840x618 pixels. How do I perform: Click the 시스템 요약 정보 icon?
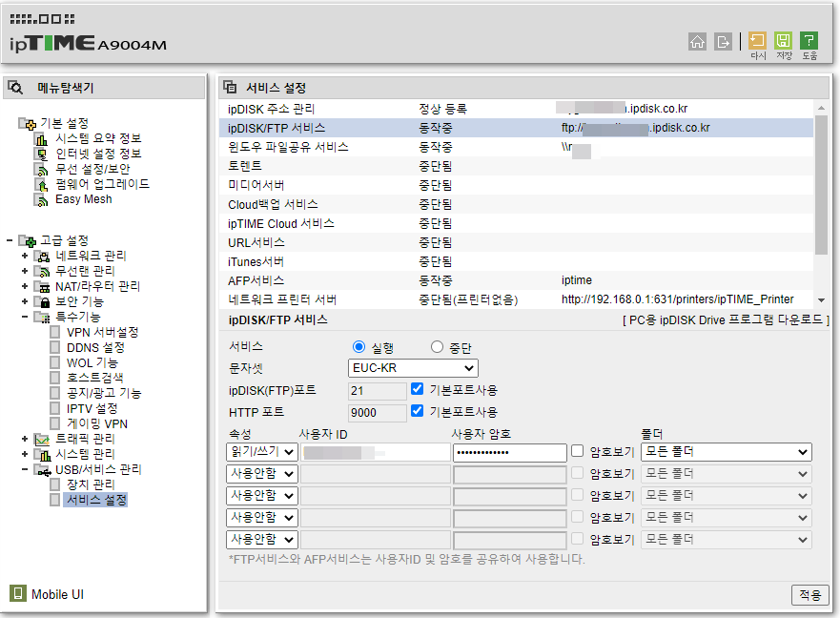pyautogui.click(x=41, y=139)
